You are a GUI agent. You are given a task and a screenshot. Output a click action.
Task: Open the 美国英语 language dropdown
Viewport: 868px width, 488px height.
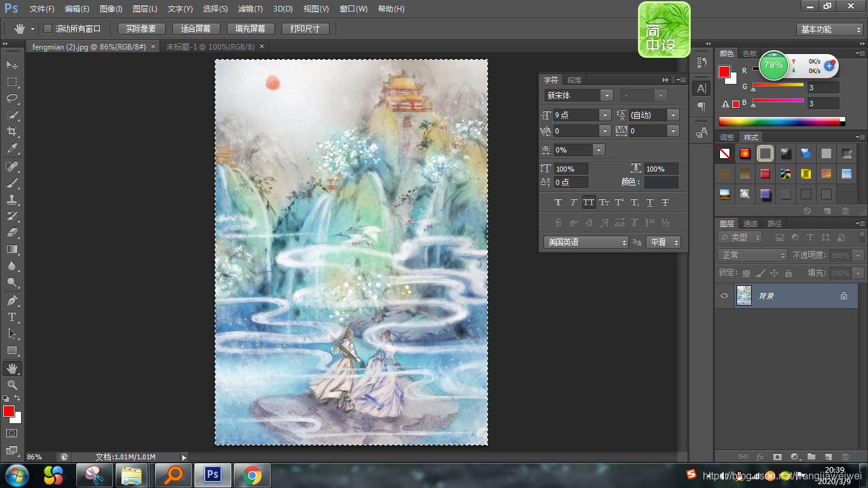(x=586, y=242)
